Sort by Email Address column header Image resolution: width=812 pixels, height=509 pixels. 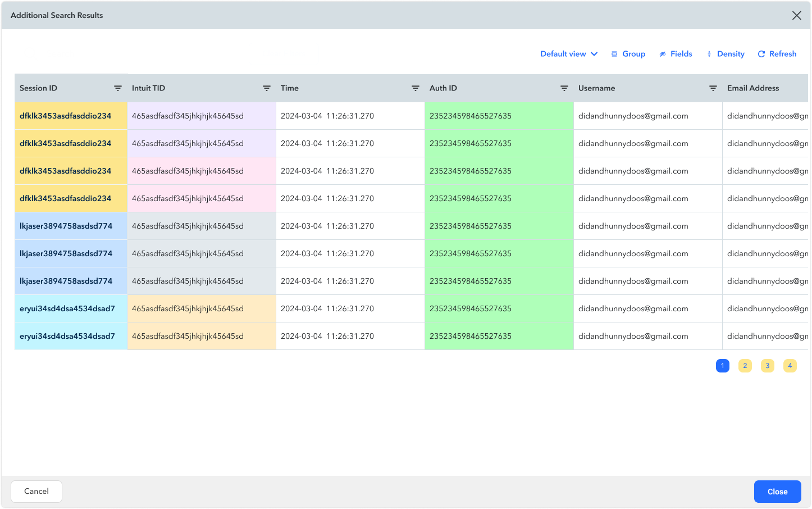tap(753, 88)
